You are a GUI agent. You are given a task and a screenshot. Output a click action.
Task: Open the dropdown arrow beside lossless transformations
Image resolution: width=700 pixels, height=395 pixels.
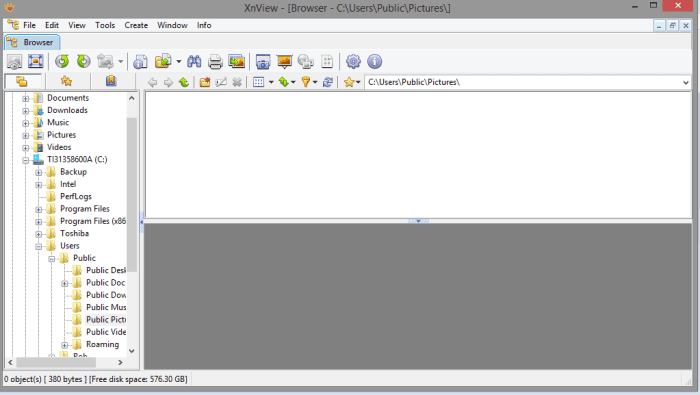click(121, 62)
